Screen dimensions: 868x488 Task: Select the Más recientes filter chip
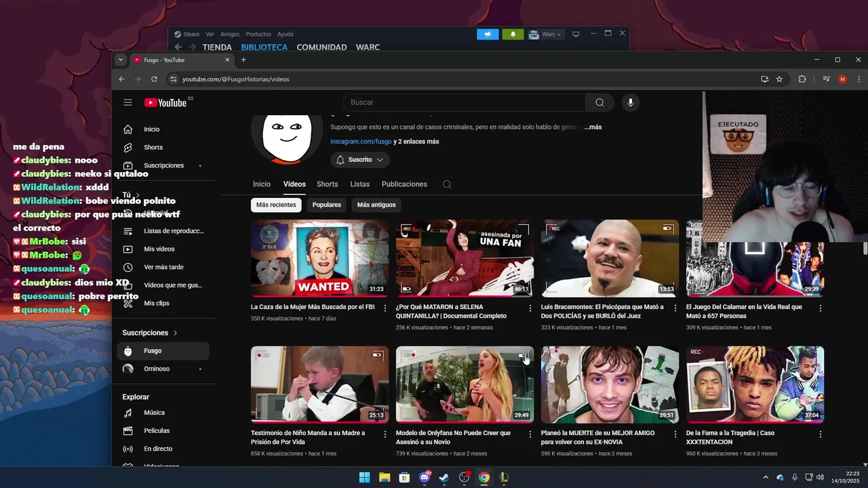(276, 205)
